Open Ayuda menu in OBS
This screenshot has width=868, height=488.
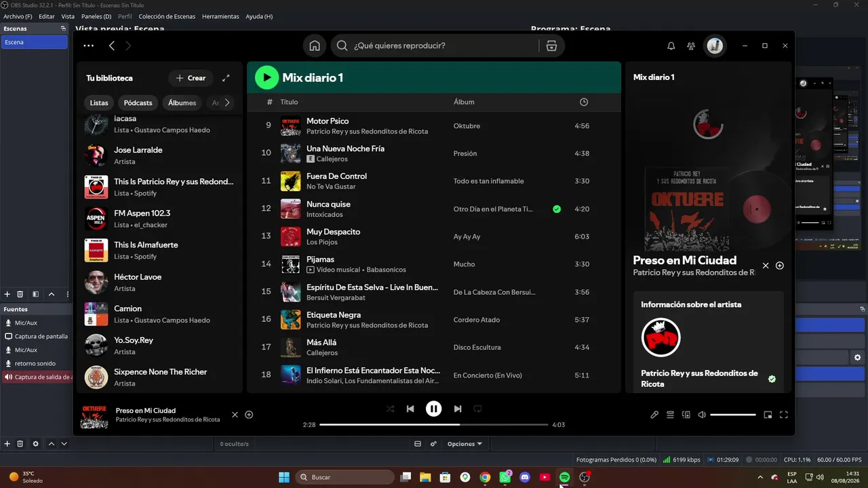tap(259, 16)
